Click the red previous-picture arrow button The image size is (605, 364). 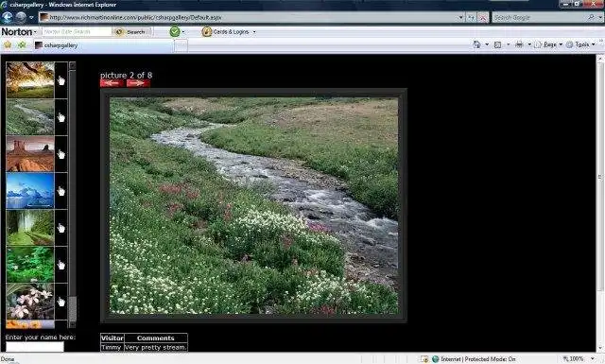(x=112, y=83)
